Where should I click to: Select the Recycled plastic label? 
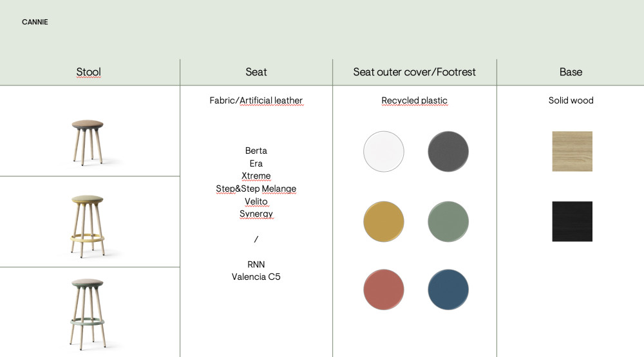414,100
